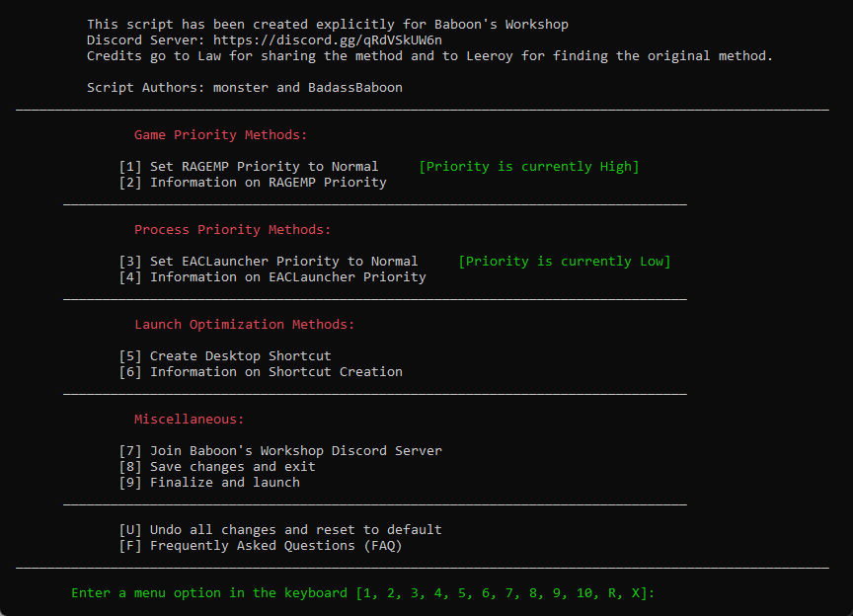The height and width of the screenshot is (616, 853).
Task: Click the menu option input prompt
Action: [x=362, y=592]
